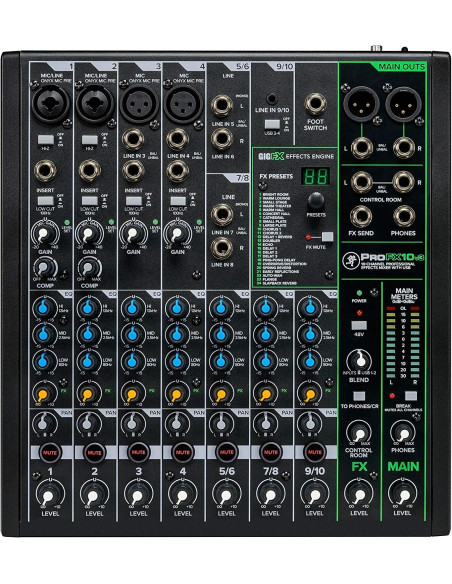Click the LINE IN 8 jack
Viewport: 452px width, 584px height.
[222, 248]
